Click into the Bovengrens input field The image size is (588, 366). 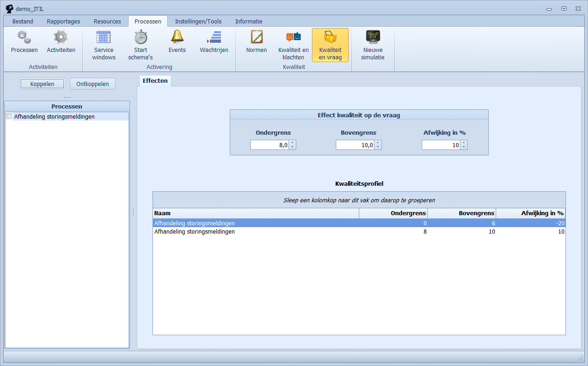[355, 145]
